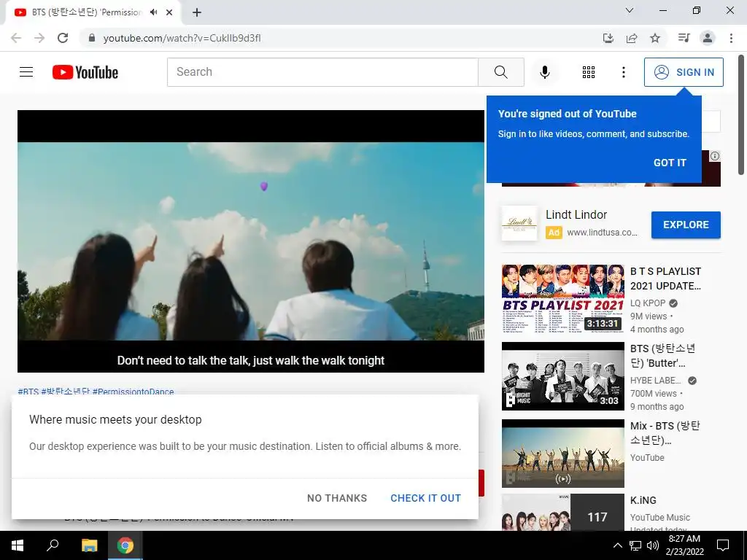Click the page vertical scrollbar
The width and height of the screenshot is (747, 560).
click(x=741, y=114)
